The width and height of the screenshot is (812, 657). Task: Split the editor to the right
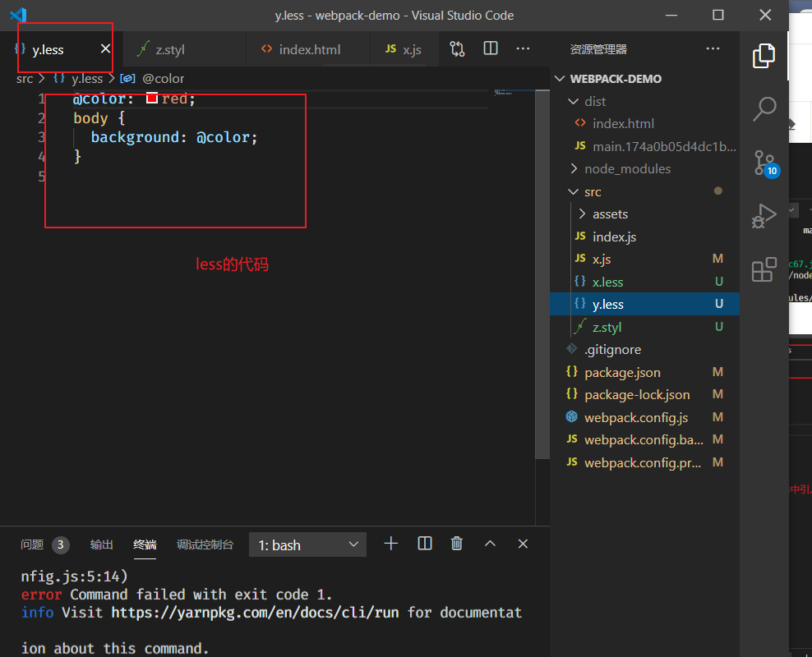[491, 48]
